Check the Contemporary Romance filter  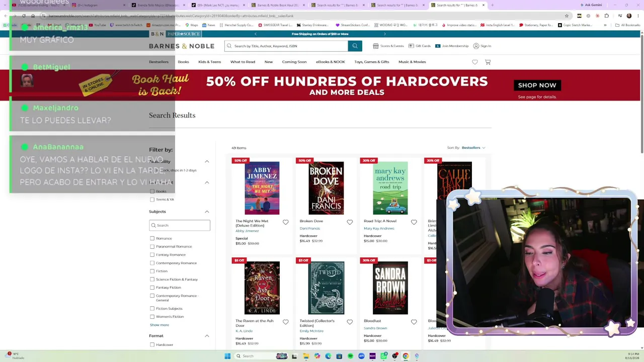point(152,263)
